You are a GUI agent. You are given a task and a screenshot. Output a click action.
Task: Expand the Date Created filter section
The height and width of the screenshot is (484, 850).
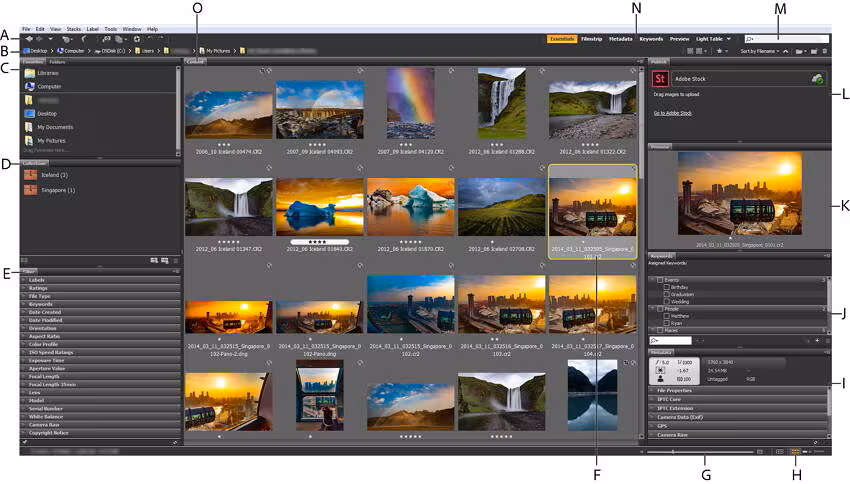point(100,312)
